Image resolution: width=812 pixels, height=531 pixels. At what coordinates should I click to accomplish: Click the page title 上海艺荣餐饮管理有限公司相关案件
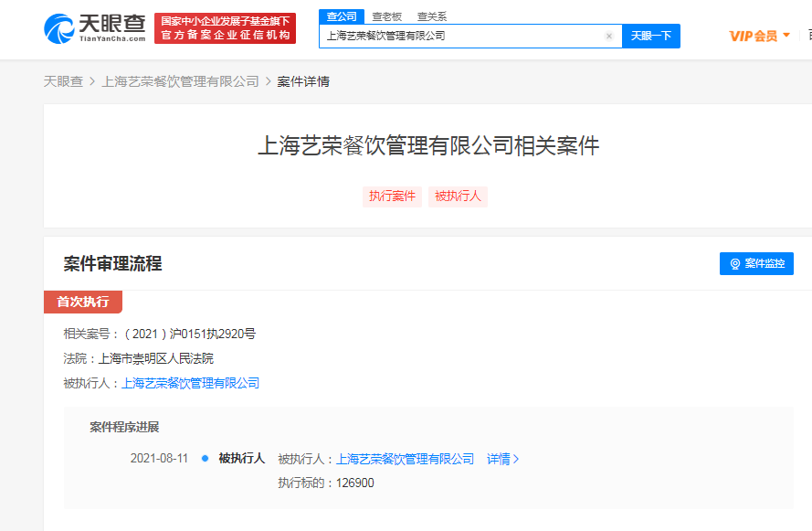[x=428, y=145]
